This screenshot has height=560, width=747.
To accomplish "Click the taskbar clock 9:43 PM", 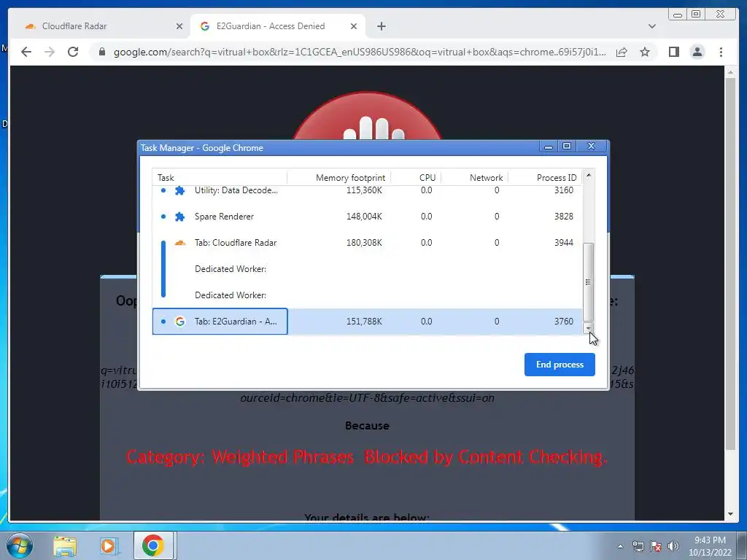I will coord(710,540).
